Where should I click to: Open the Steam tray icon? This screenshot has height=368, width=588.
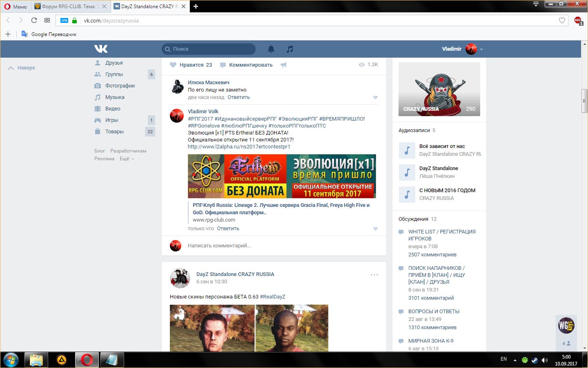[535, 360]
